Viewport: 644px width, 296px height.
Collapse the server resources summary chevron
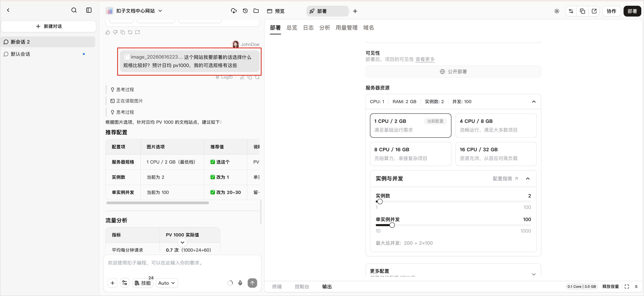click(534, 102)
